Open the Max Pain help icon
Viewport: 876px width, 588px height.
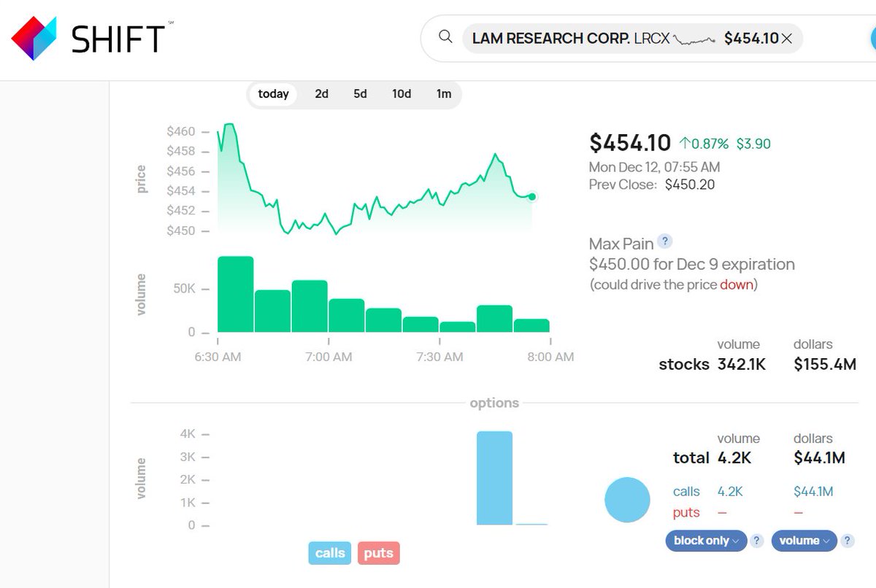(665, 241)
